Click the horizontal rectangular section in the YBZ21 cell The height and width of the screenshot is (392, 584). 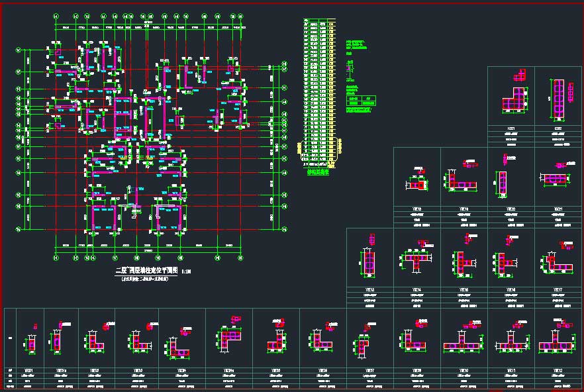(555, 177)
